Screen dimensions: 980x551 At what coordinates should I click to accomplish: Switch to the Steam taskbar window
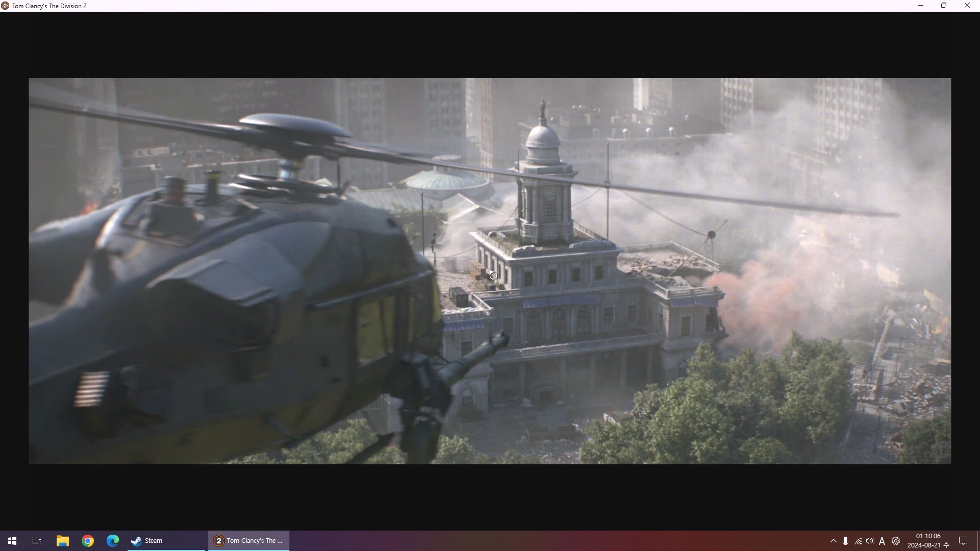166,541
